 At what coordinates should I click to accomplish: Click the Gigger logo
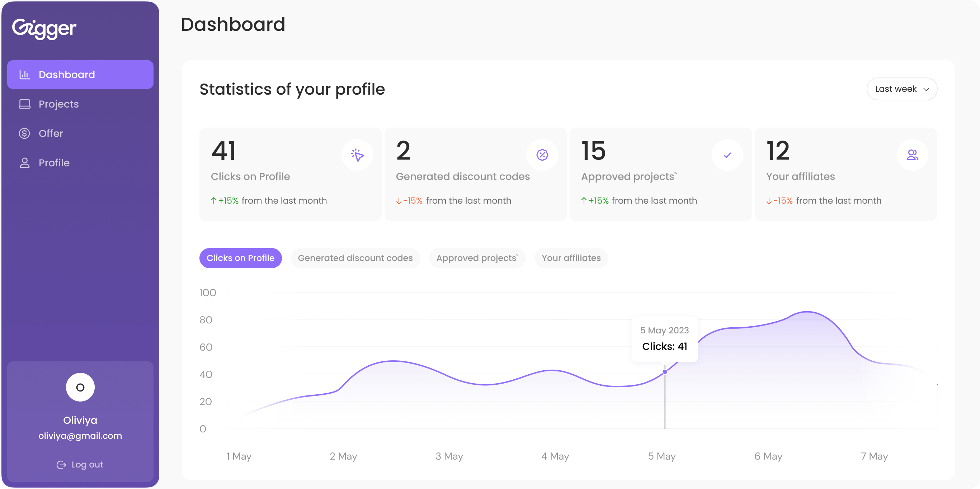point(44,29)
